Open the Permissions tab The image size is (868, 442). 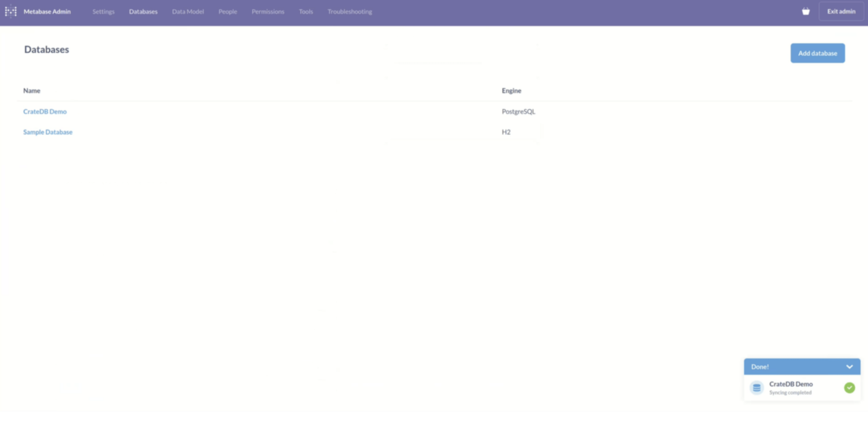tap(268, 12)
